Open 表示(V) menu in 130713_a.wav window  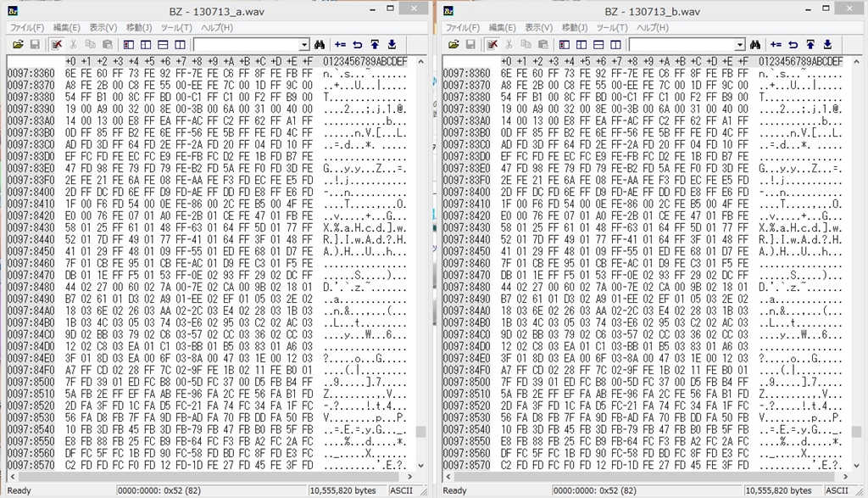[x=103, y=27]
